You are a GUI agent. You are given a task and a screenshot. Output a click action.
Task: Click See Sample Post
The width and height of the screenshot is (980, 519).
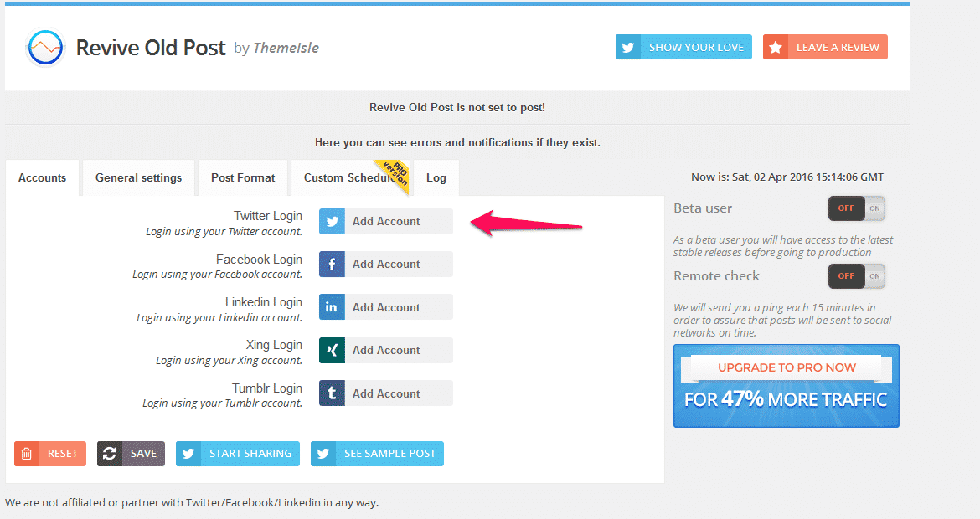point(377,454)
